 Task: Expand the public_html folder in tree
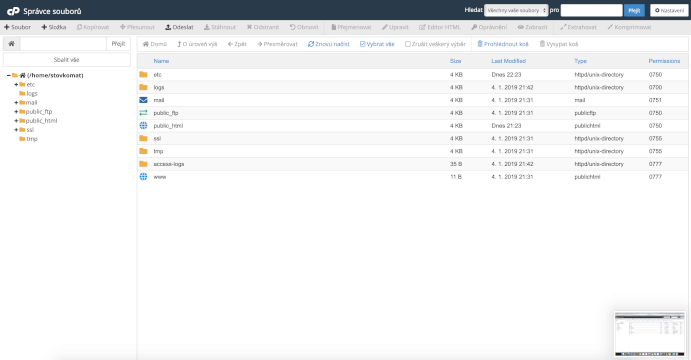coord(16,121)
